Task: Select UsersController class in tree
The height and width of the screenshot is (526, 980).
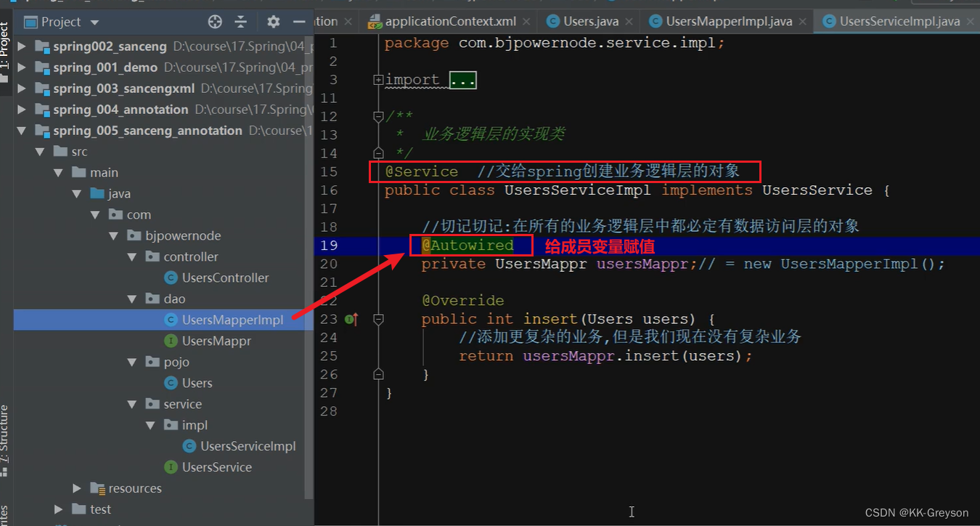Action: click(x=225, y=278)
